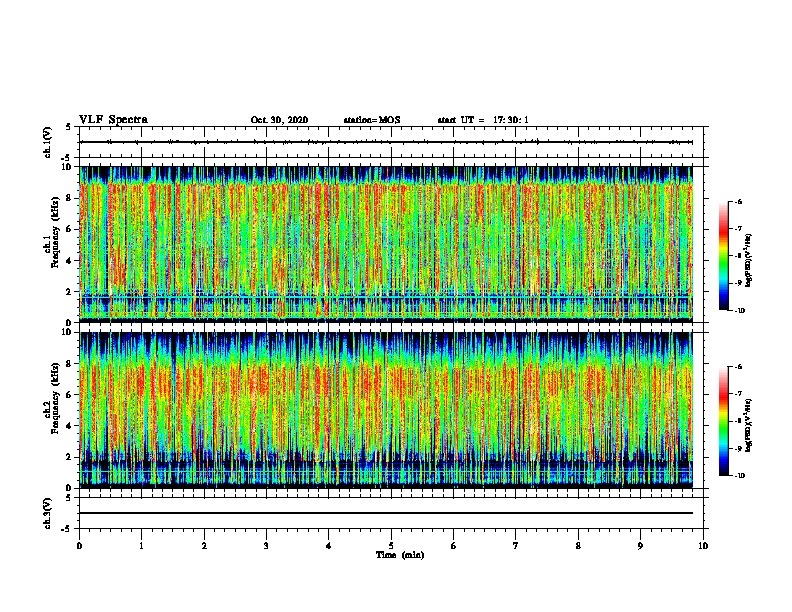This screenshot has height=612, width=792.
Task: Click the '3' tick on the time axis
Action: point(266,546)
